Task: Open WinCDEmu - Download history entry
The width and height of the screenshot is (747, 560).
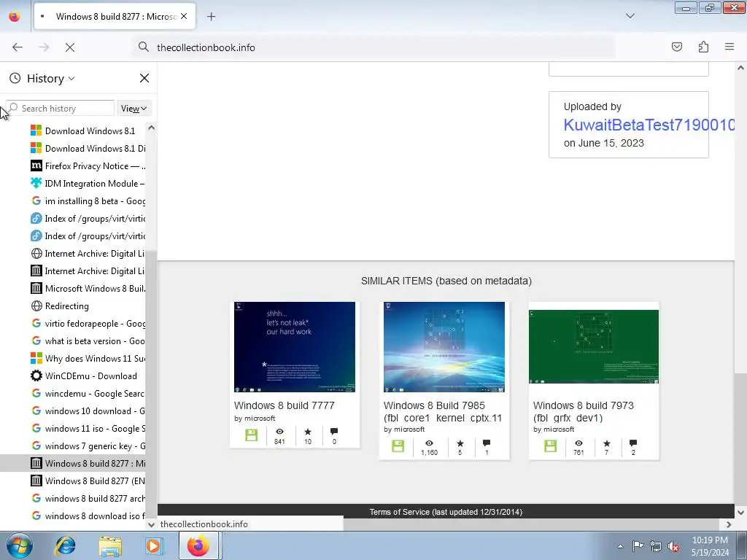Action: (88, 376)
